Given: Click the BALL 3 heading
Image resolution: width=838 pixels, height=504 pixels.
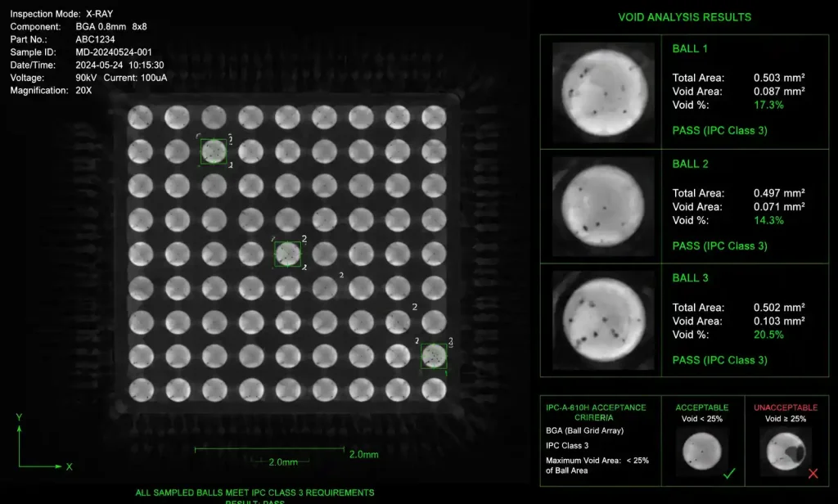Looking at the screenshot, I should click(691, 278).
